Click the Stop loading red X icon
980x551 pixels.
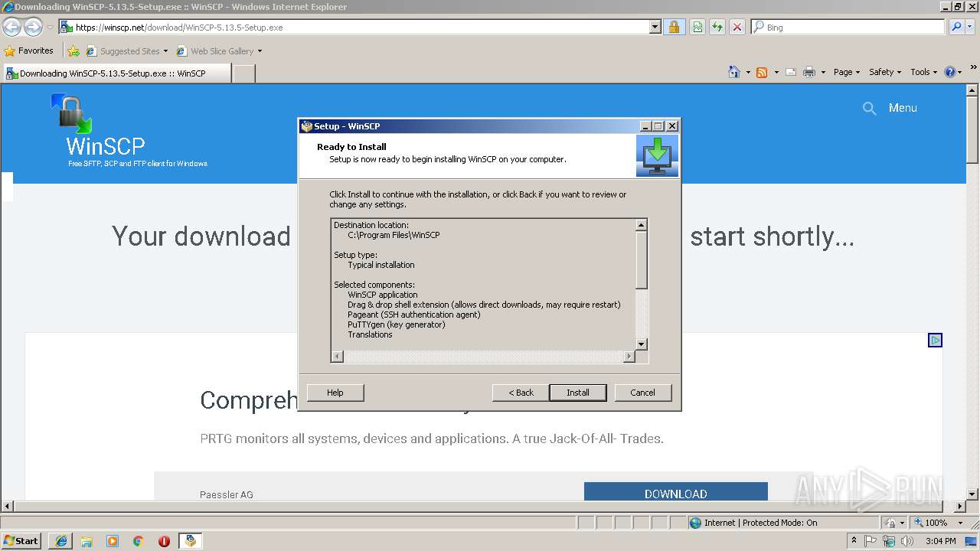[x=737, y=27]
